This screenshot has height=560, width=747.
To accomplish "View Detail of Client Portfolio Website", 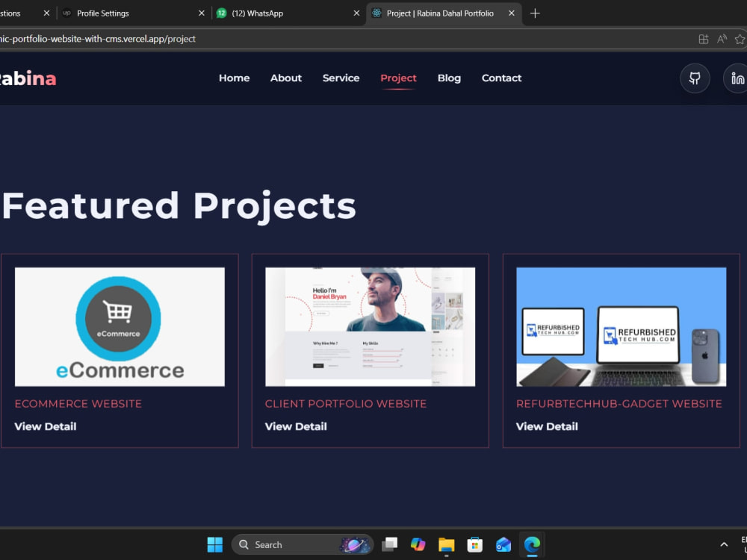I will 296,426.
